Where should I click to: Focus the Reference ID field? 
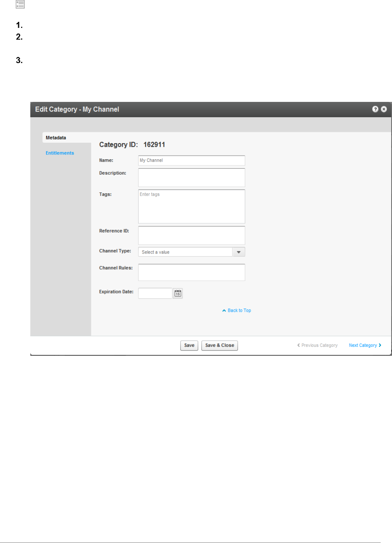pyautogui.click(x=192, y=235)
